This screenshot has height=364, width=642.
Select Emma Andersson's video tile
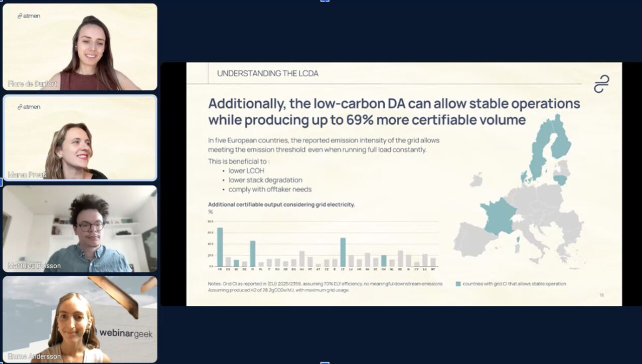(x=80, y=319)
